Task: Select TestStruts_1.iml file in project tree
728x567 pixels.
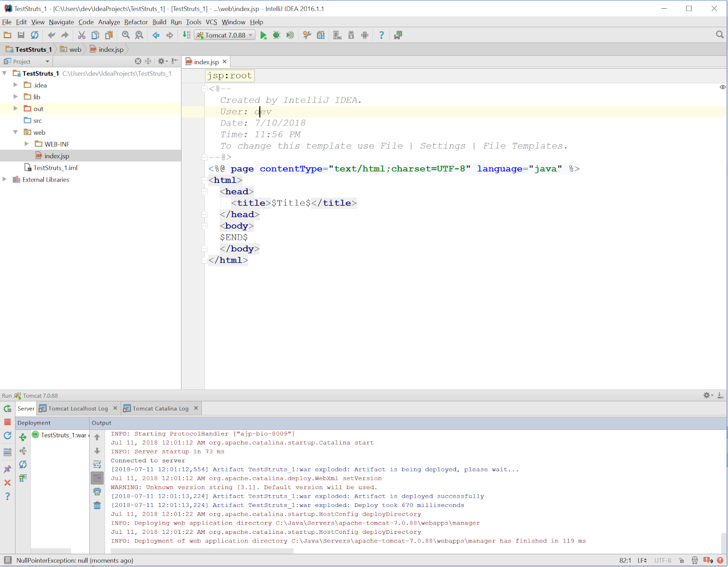Action: click(55, 168)
